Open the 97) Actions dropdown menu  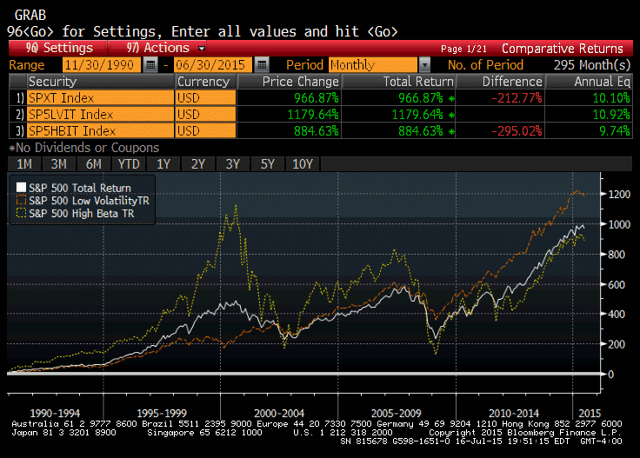click(157, 48)
